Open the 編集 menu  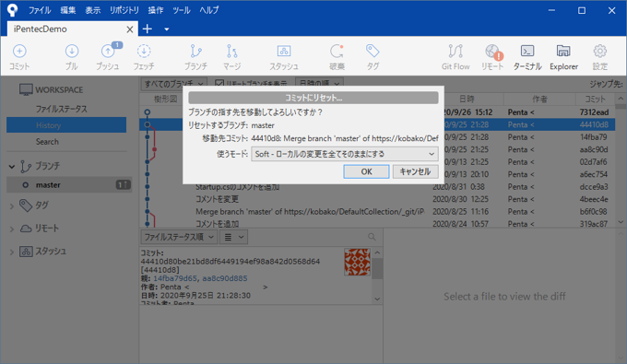pos(68,10)
